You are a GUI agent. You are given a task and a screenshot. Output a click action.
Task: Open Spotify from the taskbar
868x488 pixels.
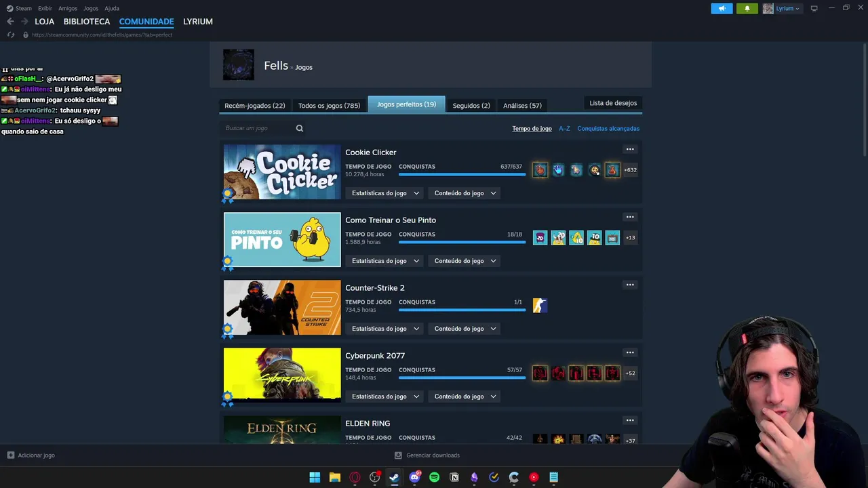click(434, 477)
